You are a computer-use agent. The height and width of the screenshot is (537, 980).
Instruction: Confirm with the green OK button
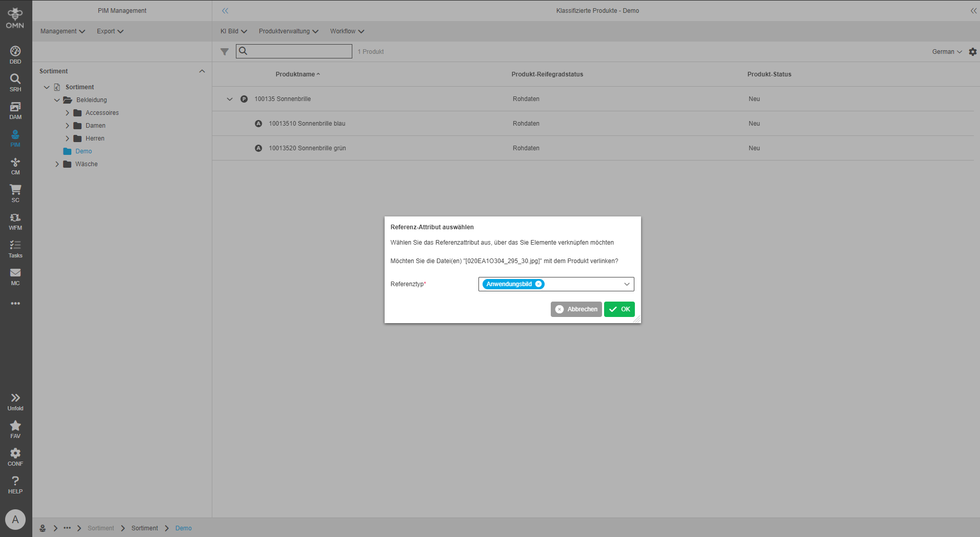click(x=619, y=309)
